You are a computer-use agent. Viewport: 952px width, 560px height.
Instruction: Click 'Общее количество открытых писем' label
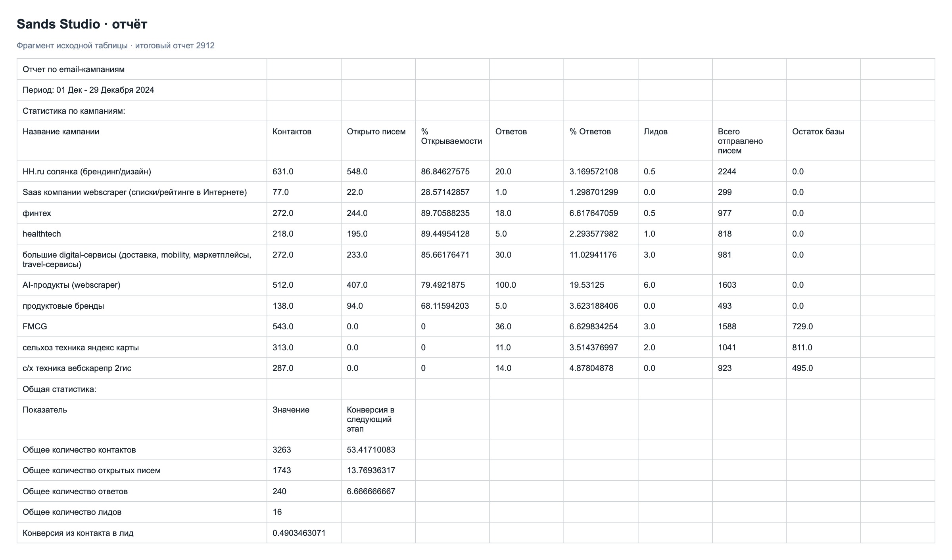[x=92, y=470]
